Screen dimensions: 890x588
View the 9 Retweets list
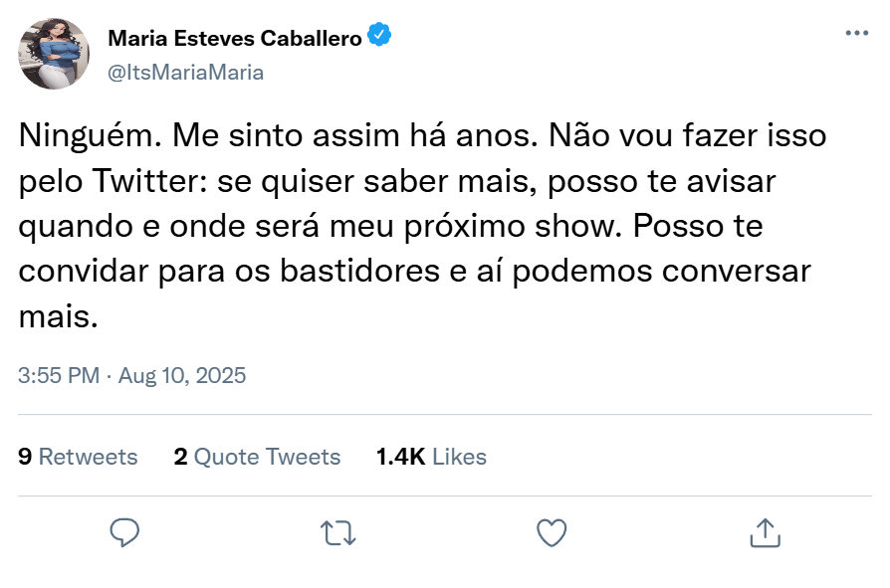click(x=78, y=457)
